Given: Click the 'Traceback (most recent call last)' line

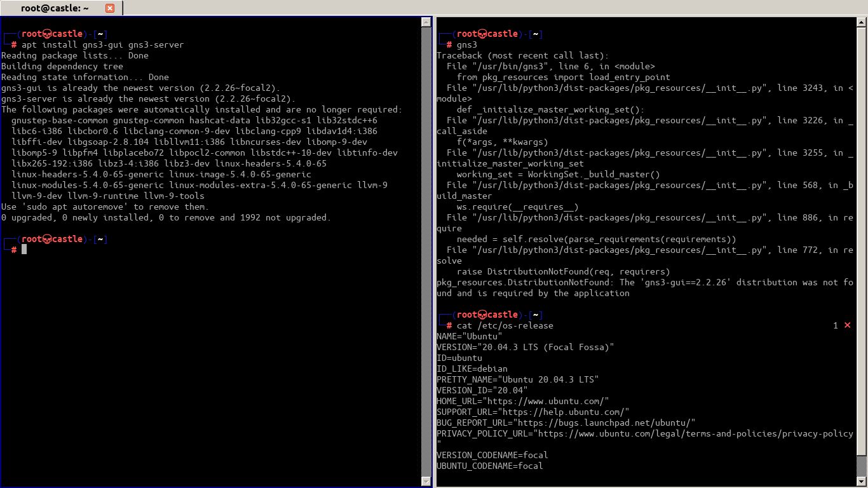Looking at the screenshot, I should [x=522, y=55].
